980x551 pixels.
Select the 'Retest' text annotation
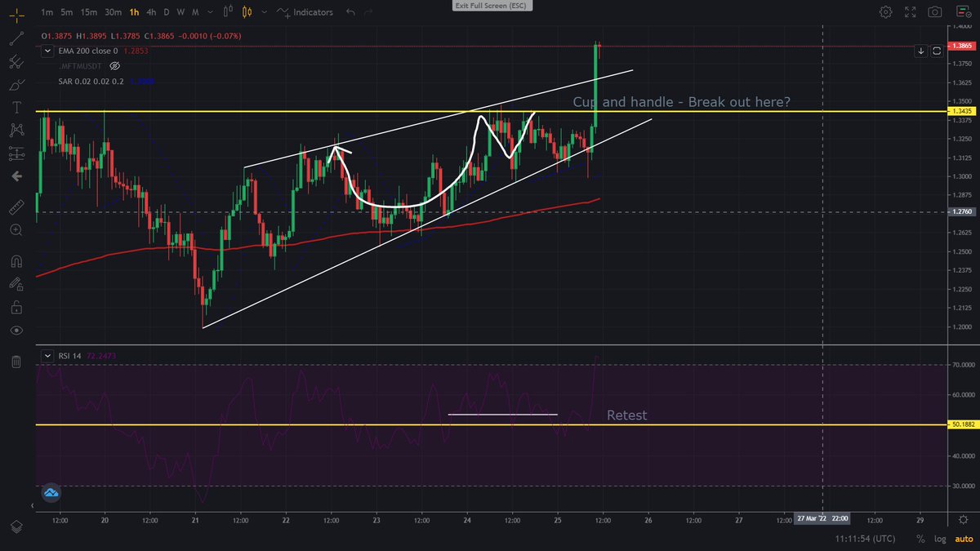coord(626,415)
